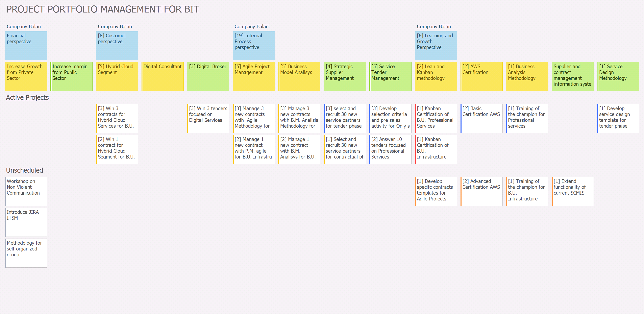The width and height of the screenshot is (644, 314).
Task: Open the Basic Certification AWS project card
Action: pyautogui.click(x=481, y=118)
